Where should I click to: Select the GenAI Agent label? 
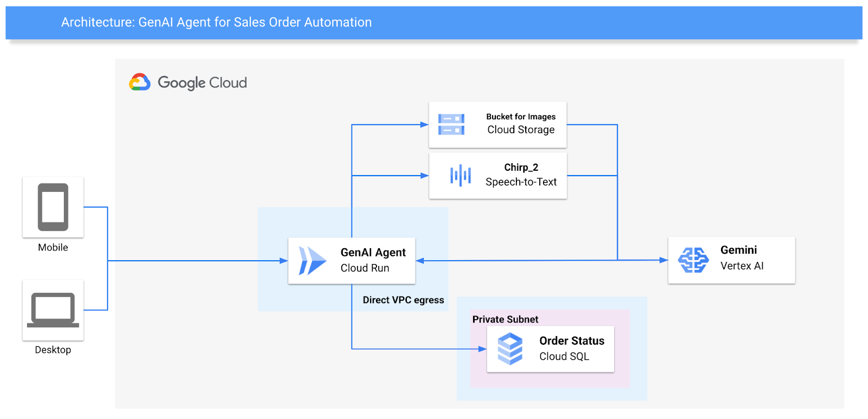coord(373,253)
